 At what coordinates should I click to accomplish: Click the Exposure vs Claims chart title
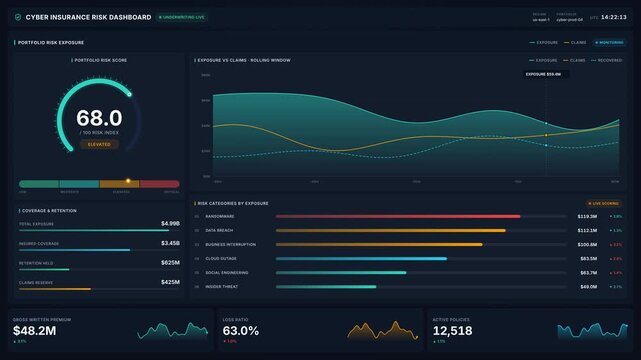(x=244, y=60)
